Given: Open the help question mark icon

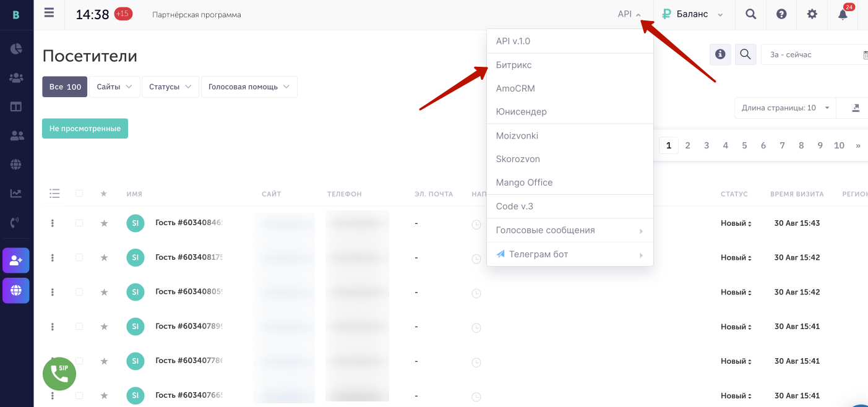Looking at the screenshot, I should [x=781, y=14].
